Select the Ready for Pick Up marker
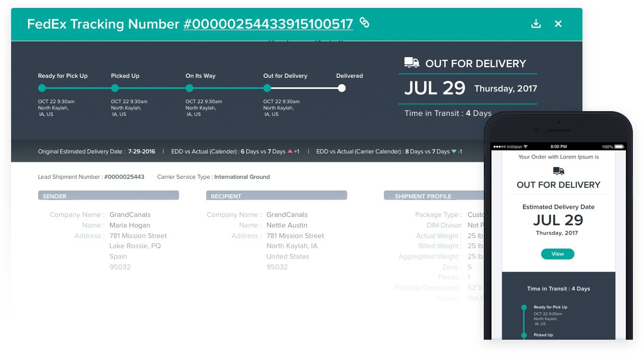 point(42,88)
